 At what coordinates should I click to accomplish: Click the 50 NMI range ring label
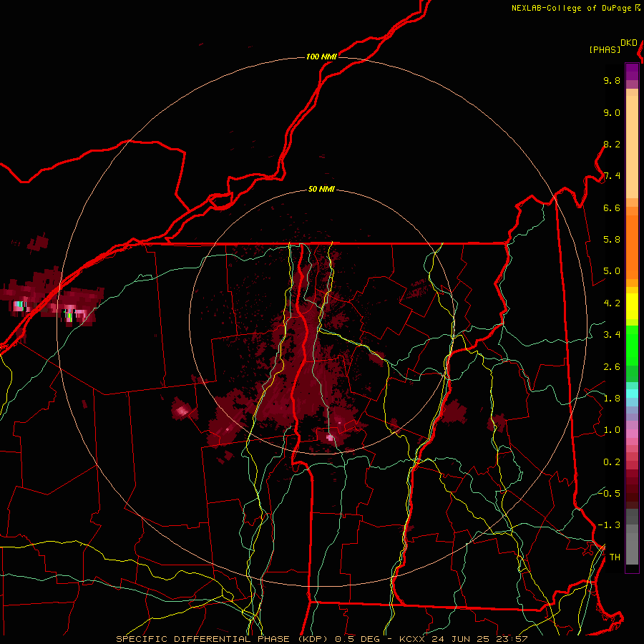pyautogui.click(x=321, y=190)
